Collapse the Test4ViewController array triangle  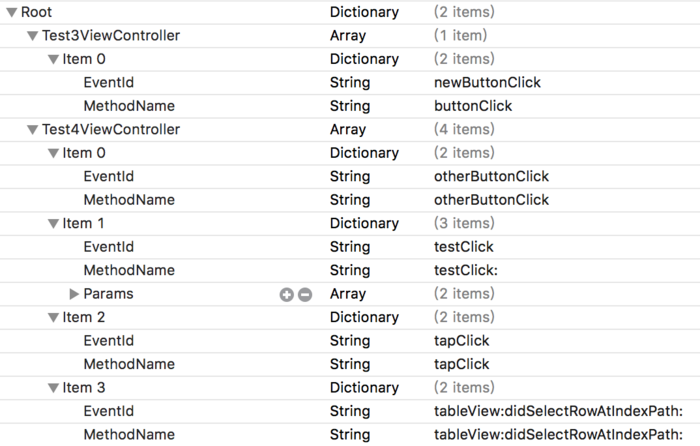(x=32, y=130)
